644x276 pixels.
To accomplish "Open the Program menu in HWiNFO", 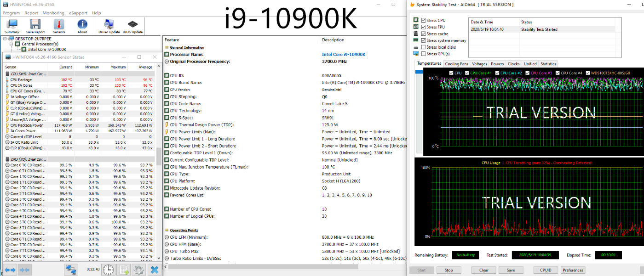I will click(11, 13).
